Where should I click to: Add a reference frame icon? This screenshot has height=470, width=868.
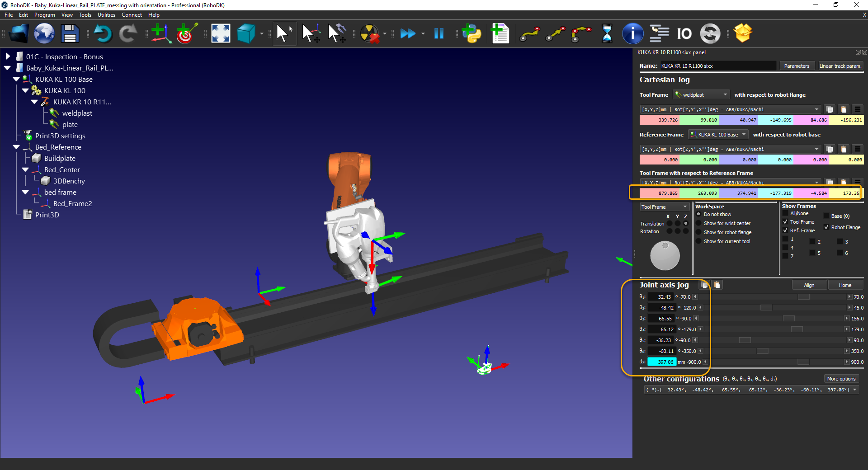click(x=161, y=33)
